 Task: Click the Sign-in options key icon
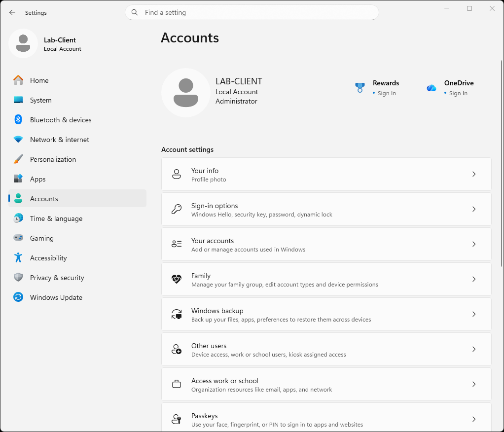[176, 209]
